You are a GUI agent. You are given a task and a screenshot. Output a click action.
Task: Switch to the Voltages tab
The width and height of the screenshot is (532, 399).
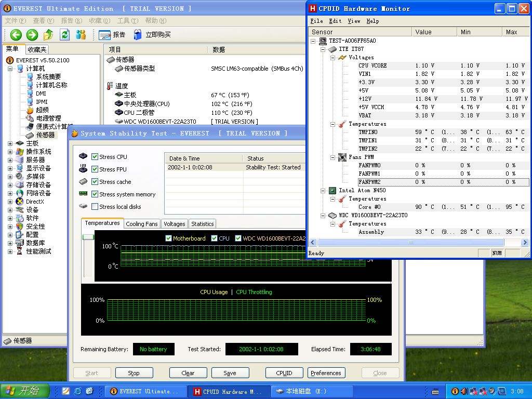tap(175, 224)
